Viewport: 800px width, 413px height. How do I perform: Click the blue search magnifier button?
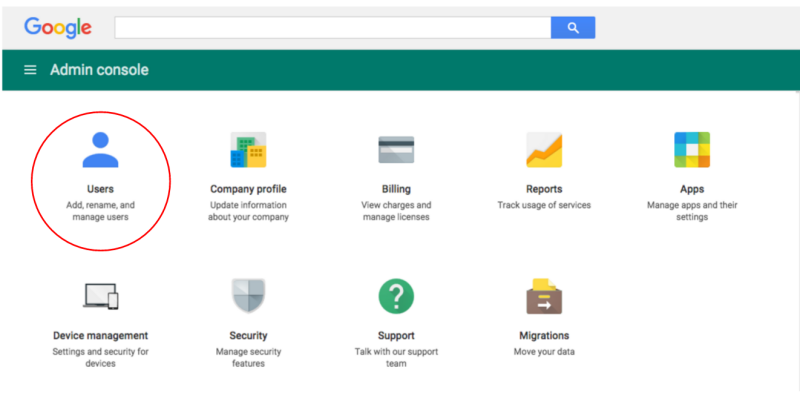(573, 28)
